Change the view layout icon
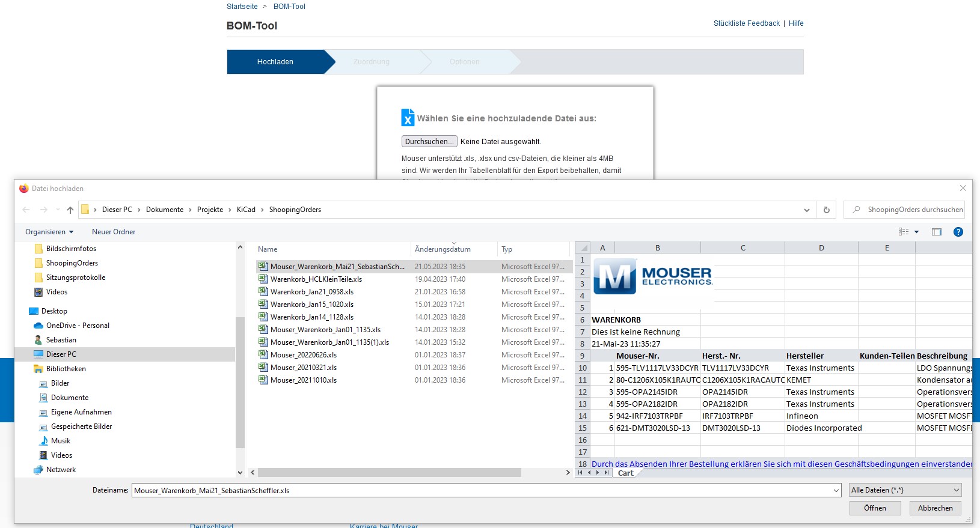The height and width of the screenshot is (528, 980). 904,232
